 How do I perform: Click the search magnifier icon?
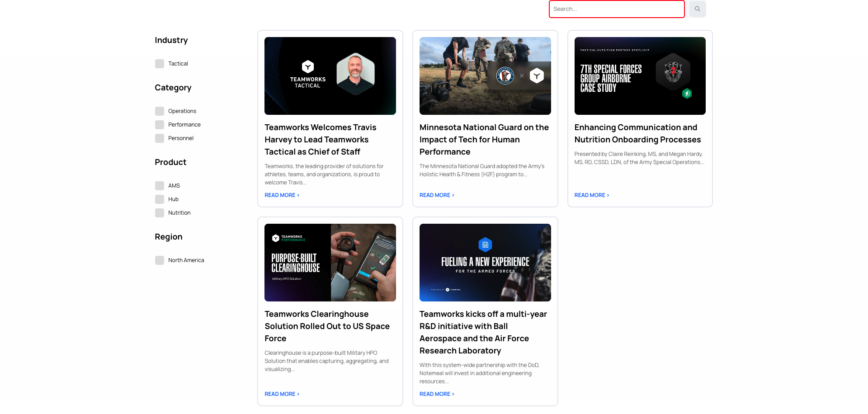coord(698,9)
